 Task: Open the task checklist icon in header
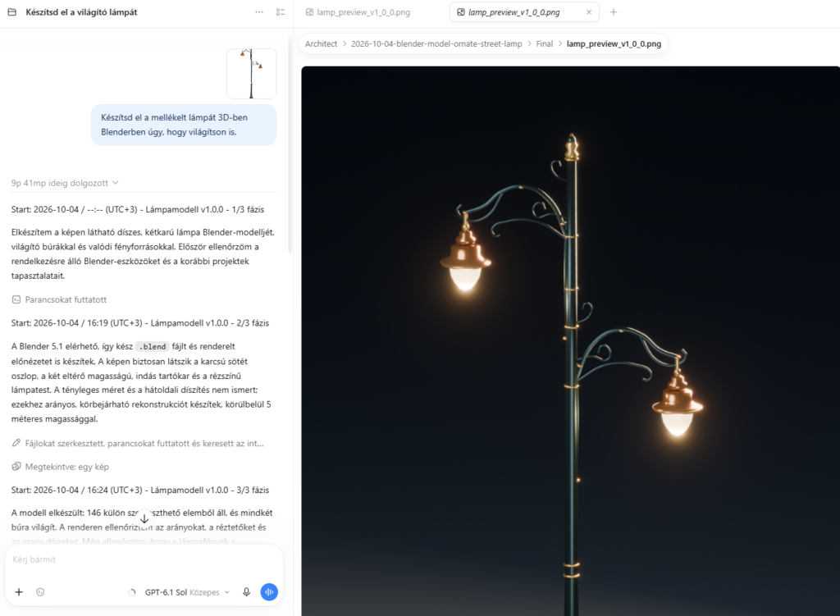click(281, 11)
